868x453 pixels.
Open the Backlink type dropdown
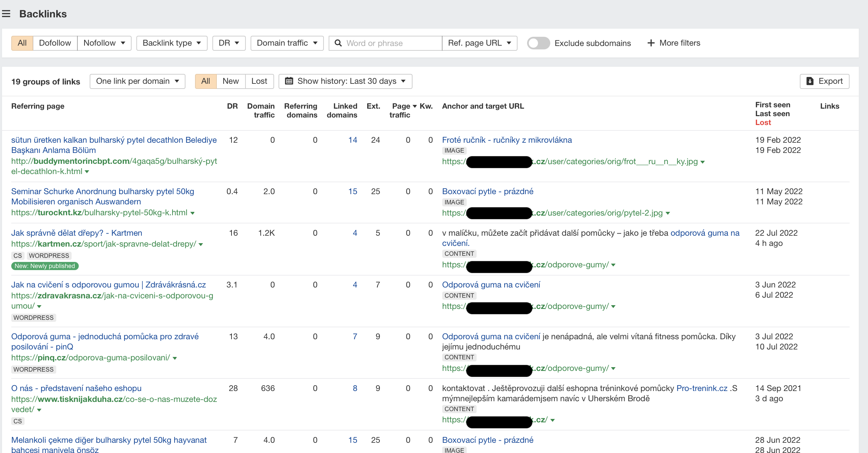click(172, 43)
